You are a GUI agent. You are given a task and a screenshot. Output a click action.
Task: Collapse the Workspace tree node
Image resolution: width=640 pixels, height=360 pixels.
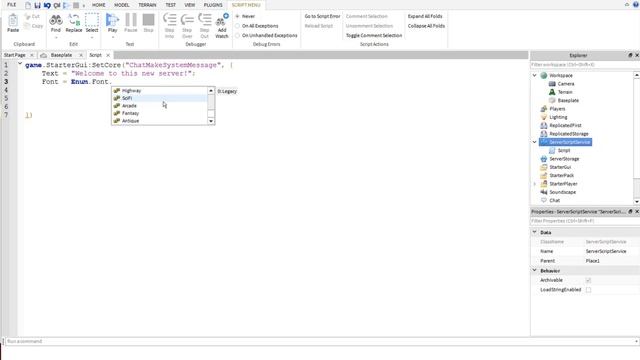pyautogui.click(x=535, y=76)
